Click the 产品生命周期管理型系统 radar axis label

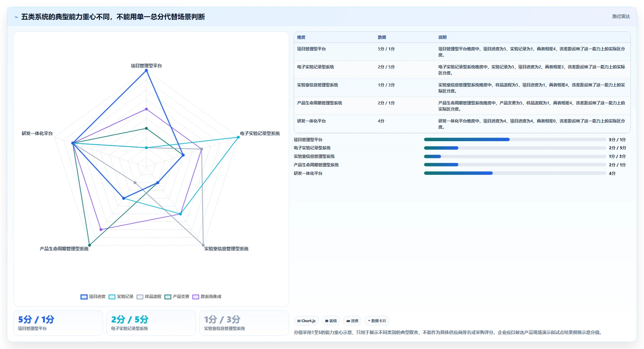pyautogui.click(x=64, y=249)
